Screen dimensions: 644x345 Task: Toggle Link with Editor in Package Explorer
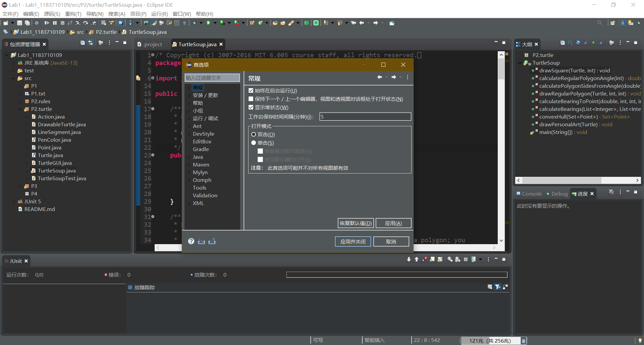pos(91,43)
